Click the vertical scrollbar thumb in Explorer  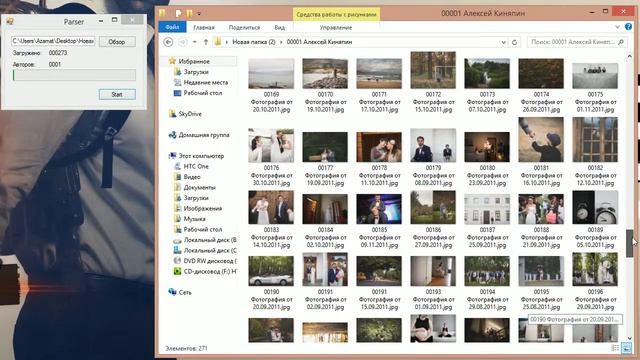tap(630, 243)
